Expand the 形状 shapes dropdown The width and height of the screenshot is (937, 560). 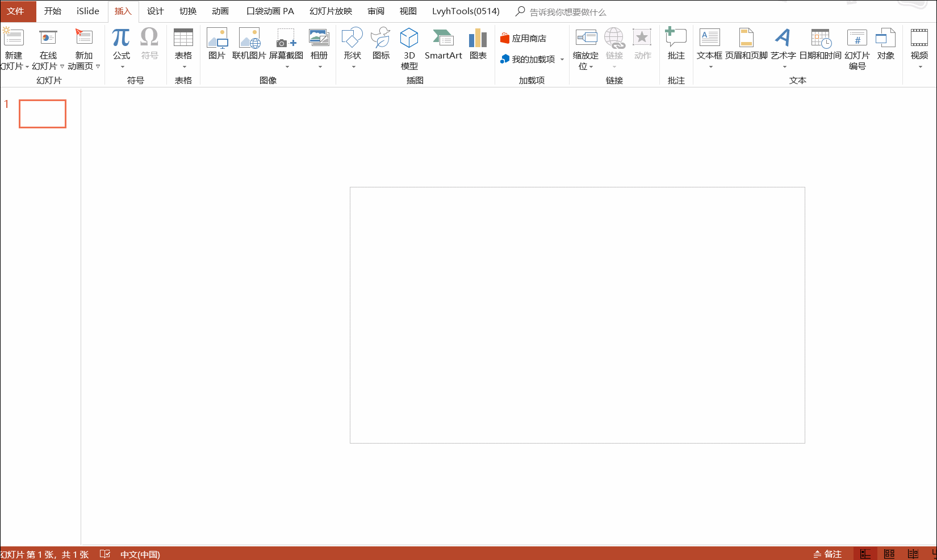[353, 67]
